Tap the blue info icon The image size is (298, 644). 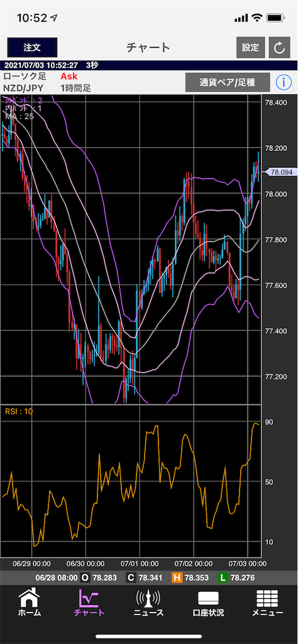click(284, 82)
